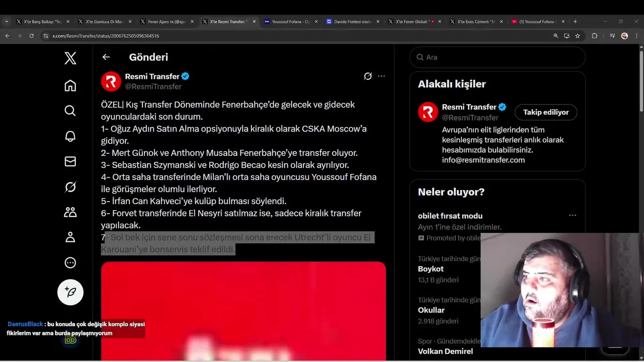
Task: Click the browser address bar URL
Action: 106,36
